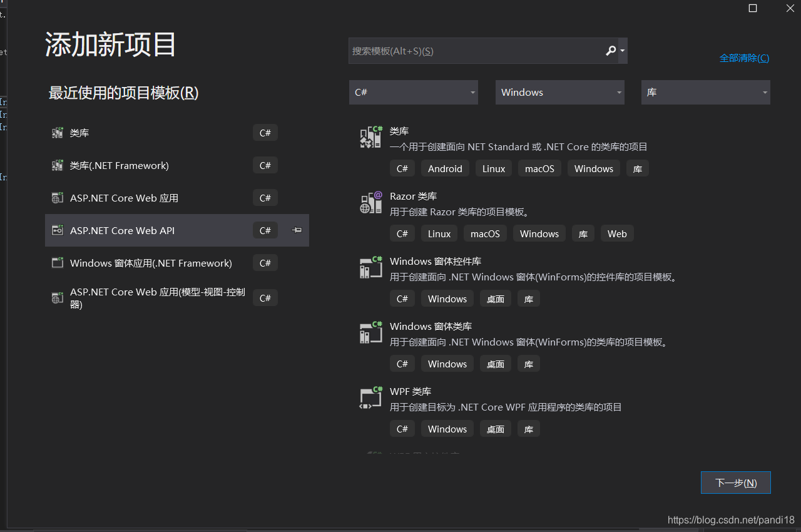Click the 全部清除 link
The image size is (801, 532).
(744, 58)
